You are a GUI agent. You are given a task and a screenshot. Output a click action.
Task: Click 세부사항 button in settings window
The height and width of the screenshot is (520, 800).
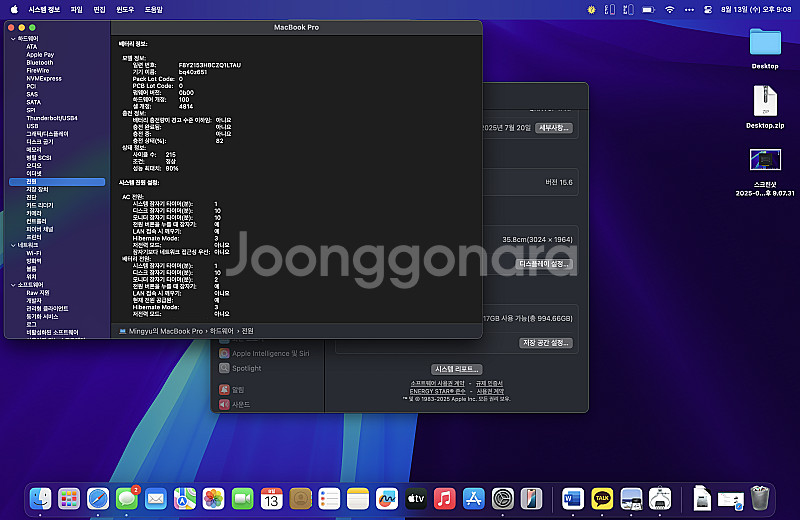554,128
